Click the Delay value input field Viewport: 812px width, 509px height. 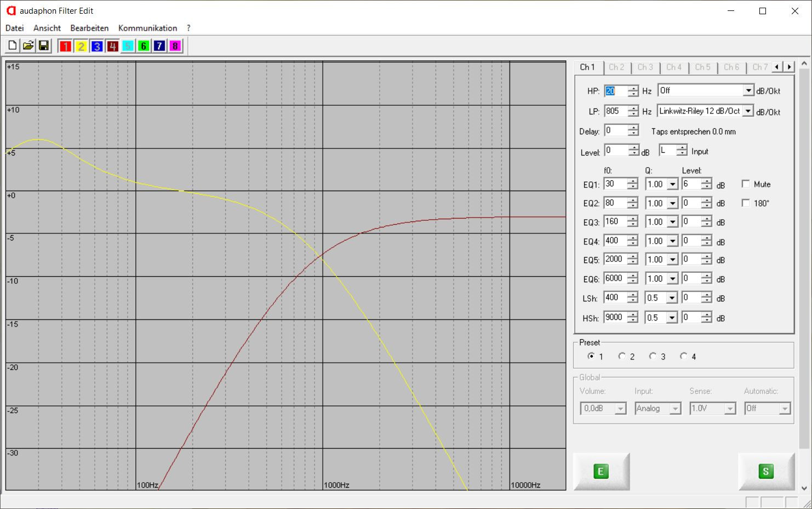(616, 130)
